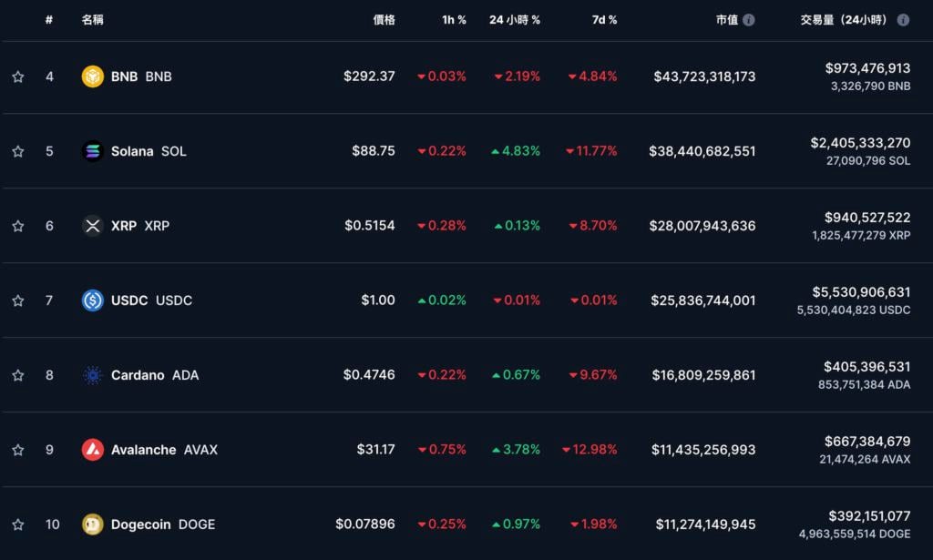Click the BNB coin logo icon
Image resolution: width=933 pixels, height=560 pixels.
point(93,76)
